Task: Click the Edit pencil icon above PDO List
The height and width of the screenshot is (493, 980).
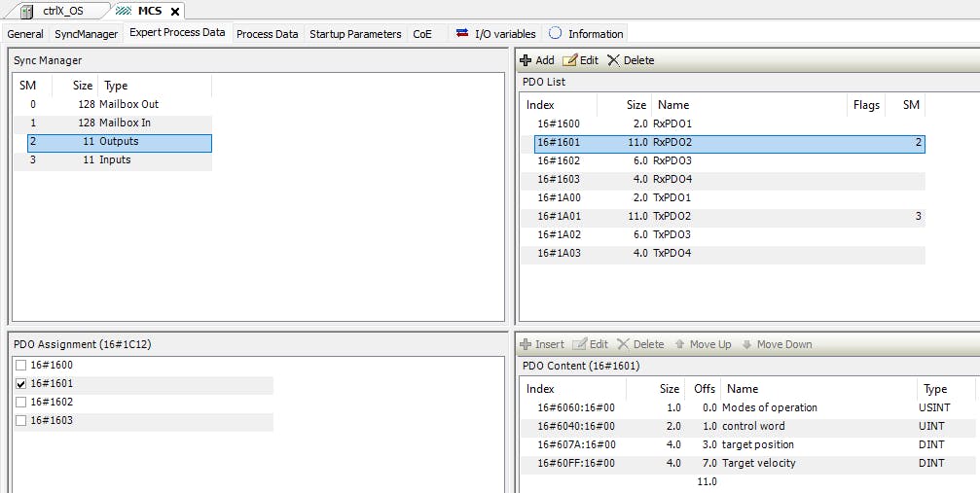Action: point(569,60)
